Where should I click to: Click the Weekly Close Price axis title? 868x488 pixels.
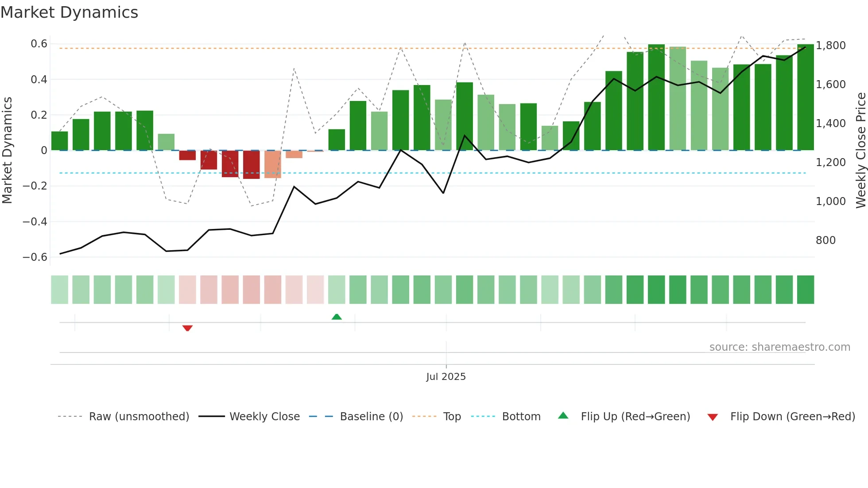pyautogui.click(x=860, y=150)
